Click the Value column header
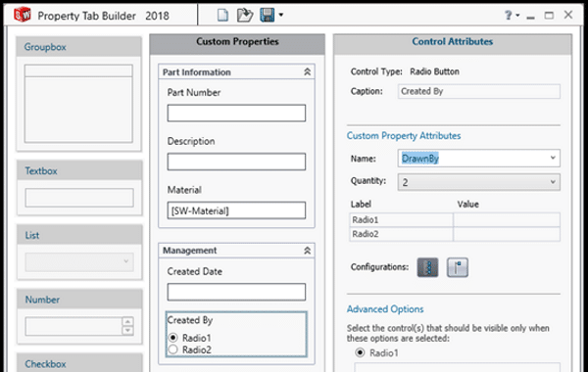The image size is (588, 372). point(468,205)
